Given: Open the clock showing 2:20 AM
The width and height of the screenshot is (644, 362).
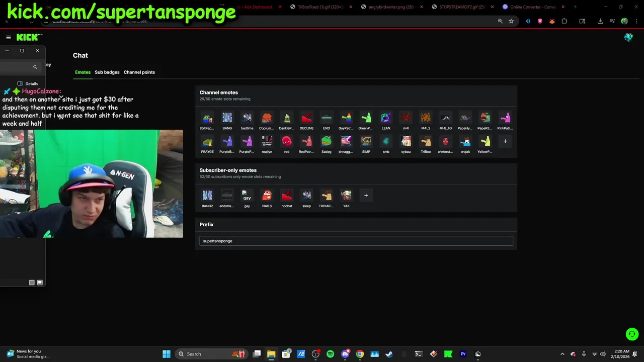Looking at the screenshot, I should pyautogui.click(x=622, y=354).
